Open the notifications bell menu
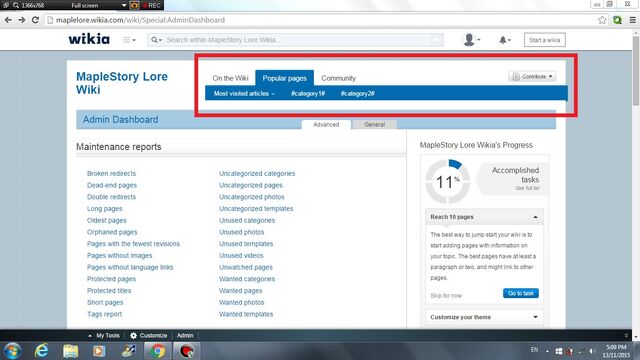This screenshot has height=360, width=640. (504, 40)
